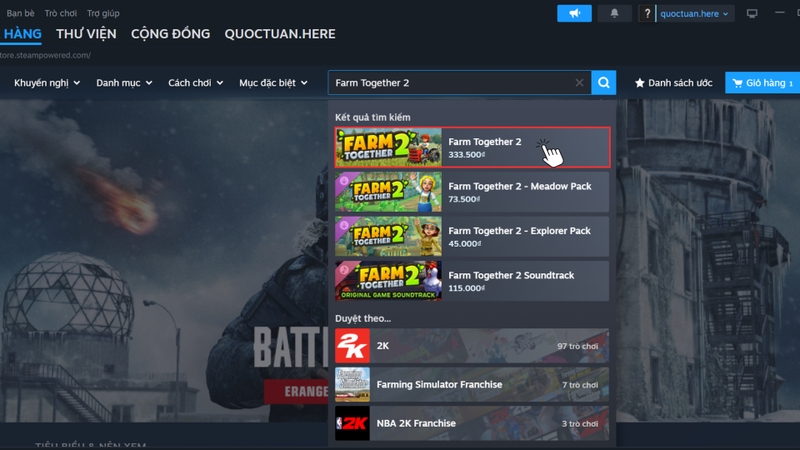Browse the 2K row with 97 trò chơi

point(472,346)
